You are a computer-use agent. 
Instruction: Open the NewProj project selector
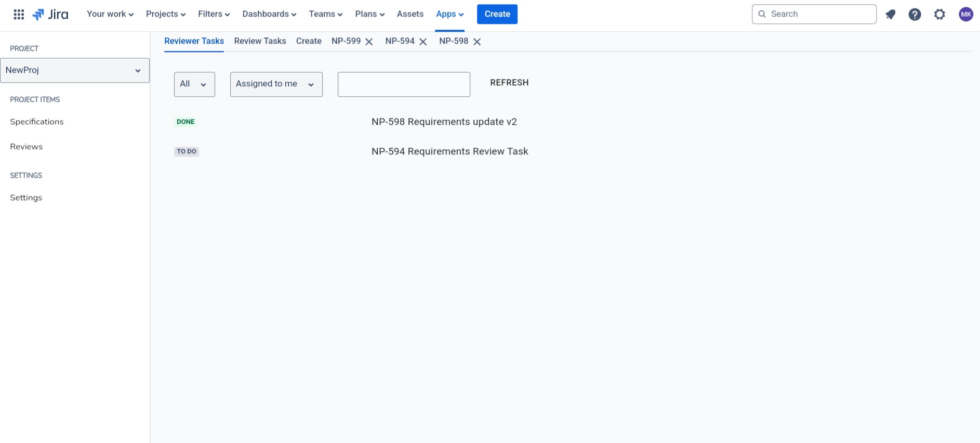point(75,70)
